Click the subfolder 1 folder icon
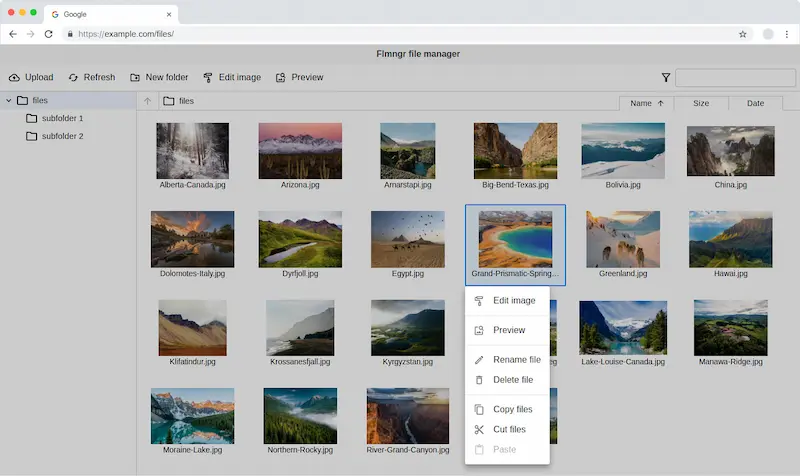The height and width of the screenshot is (476, 800). pos(32,118)
